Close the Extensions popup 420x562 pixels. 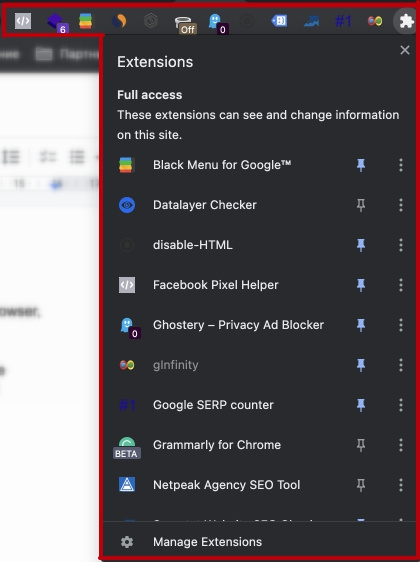[x=405, y=50]
